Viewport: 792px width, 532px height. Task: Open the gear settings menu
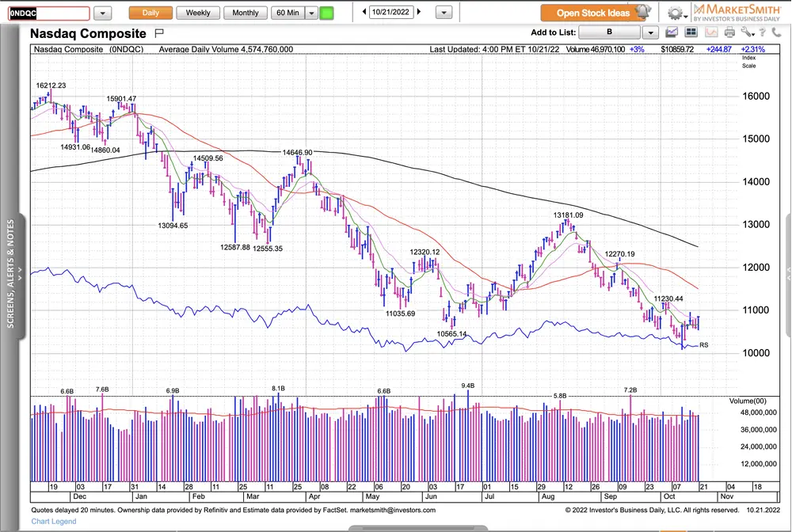676,13
